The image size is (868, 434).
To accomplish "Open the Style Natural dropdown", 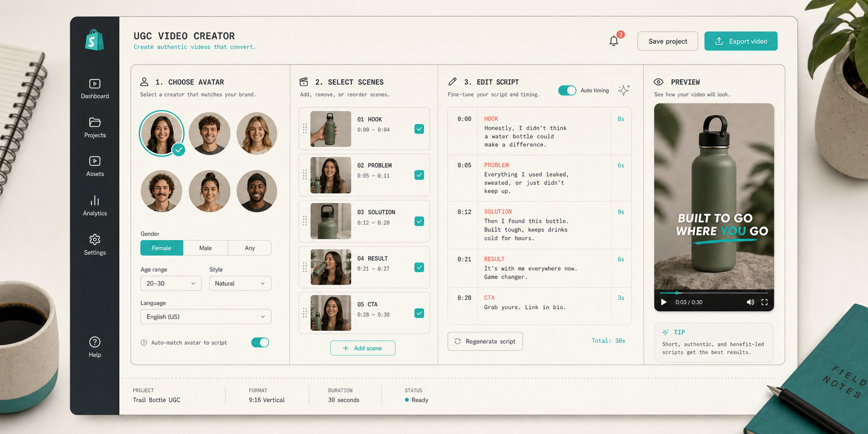I will pyautogui.click(x=240, y=283).
